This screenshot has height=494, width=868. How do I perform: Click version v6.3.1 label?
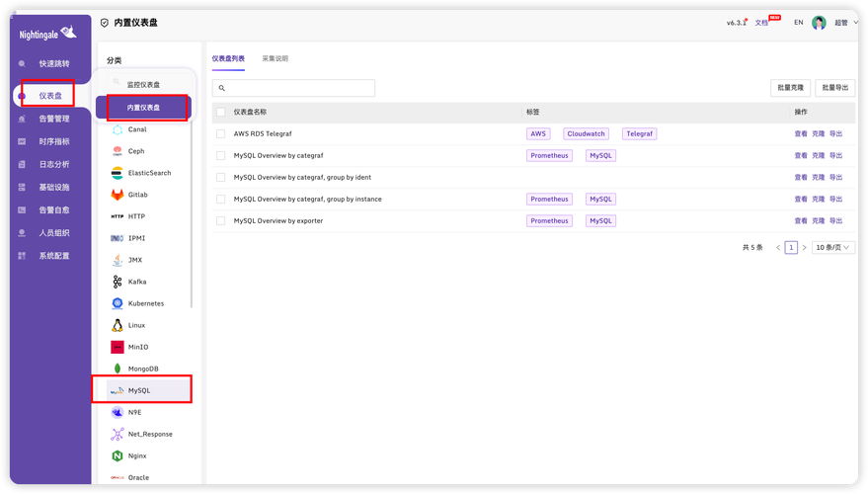(736, 23)
